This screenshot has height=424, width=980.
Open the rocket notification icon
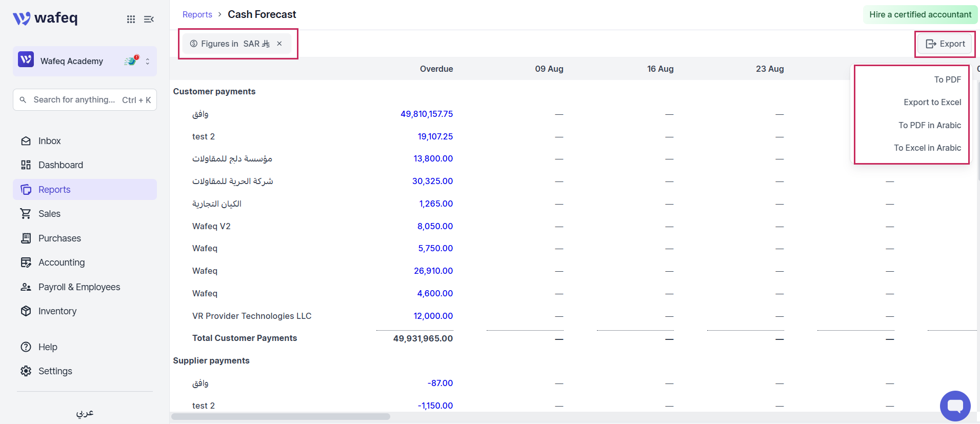(x=131, y=60)
